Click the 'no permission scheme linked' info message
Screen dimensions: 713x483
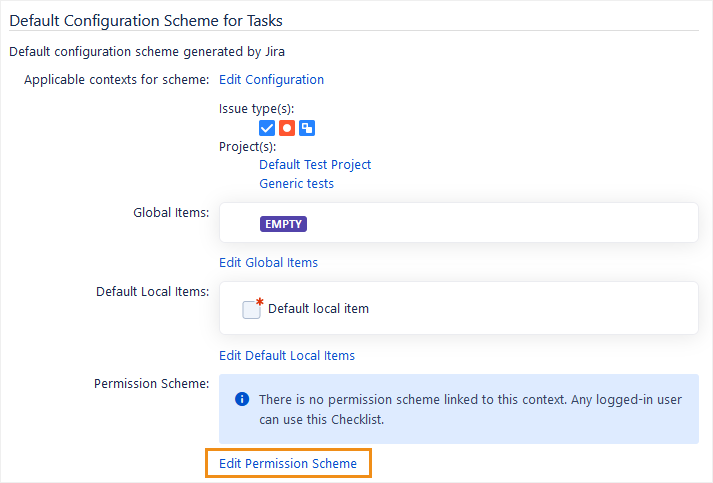(x=470, y=409)
